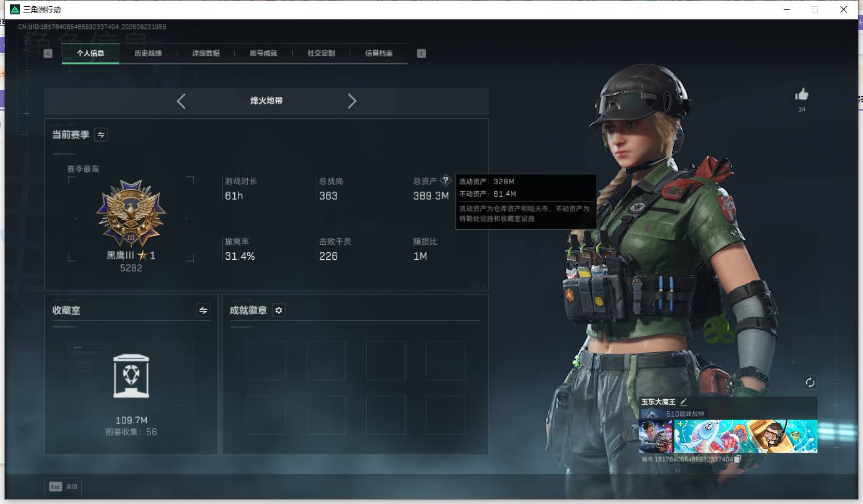Edit player name with the pencil icon
The width and height of the screenshot is (863, 504).
[x=684, y=402]
